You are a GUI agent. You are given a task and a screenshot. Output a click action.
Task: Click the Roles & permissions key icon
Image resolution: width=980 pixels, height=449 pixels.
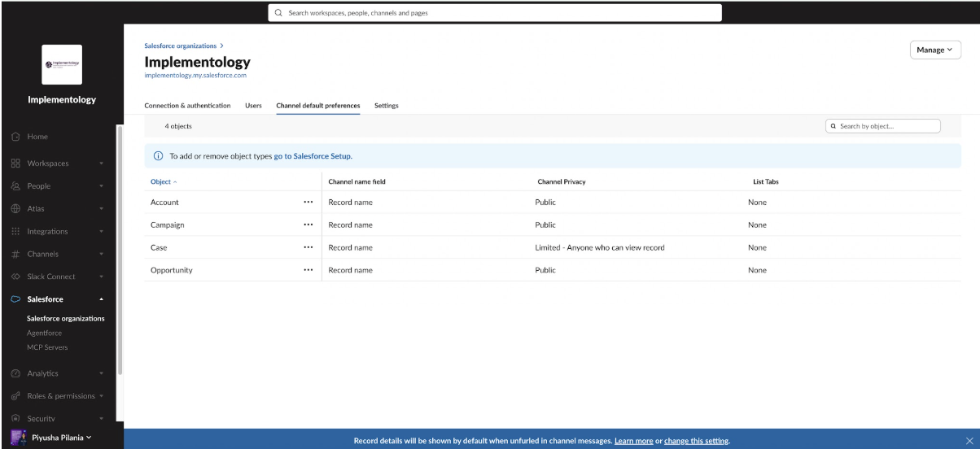click(16, 396)
